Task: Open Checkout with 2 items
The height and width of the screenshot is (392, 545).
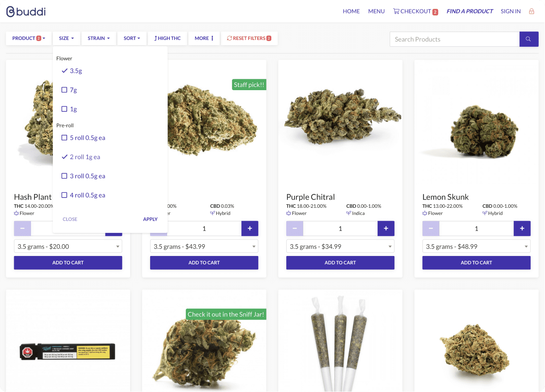Action: tap(416, 11)
